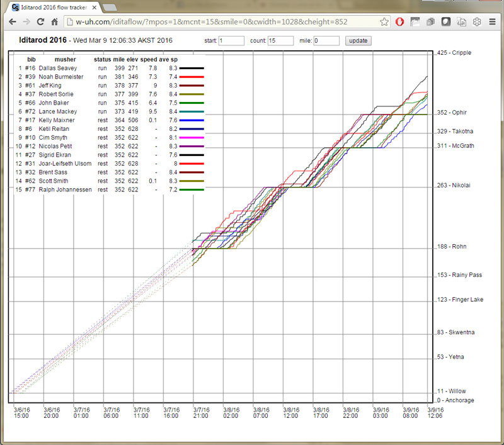The width and height of the screenshot is (504, 445).
Task: Click the 153 - Rainy Pass checkpoint label
Action: click(460, 275)
